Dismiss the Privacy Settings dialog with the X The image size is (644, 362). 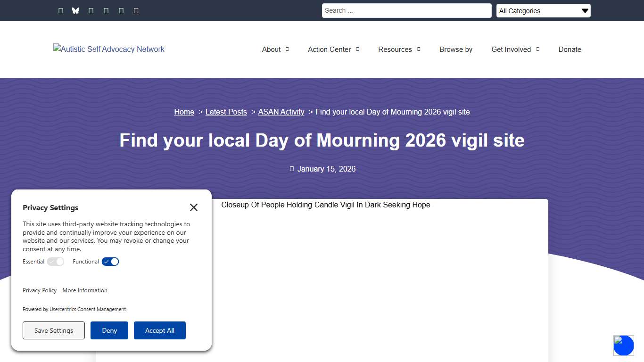tap(193, 207)
